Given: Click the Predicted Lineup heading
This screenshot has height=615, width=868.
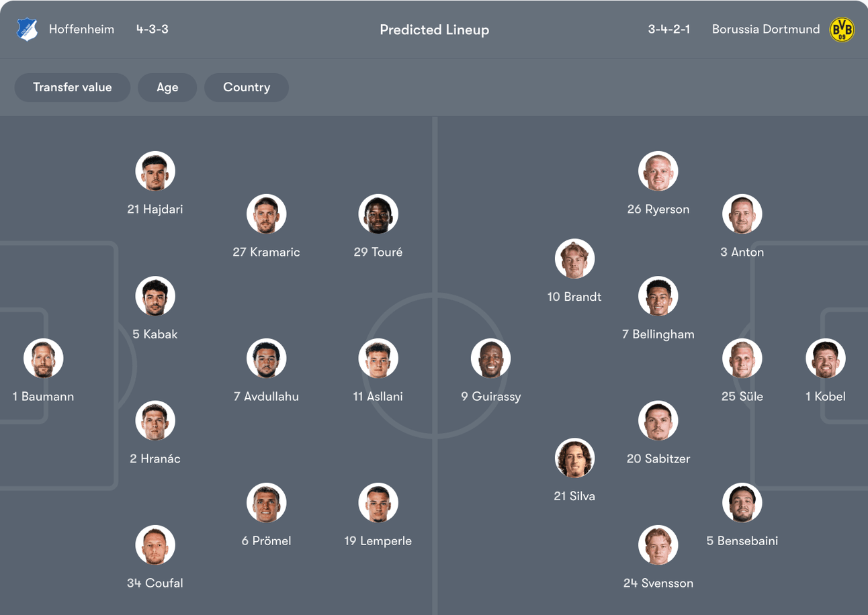Looking at the screenshot, I should click(x=434, y=30).
